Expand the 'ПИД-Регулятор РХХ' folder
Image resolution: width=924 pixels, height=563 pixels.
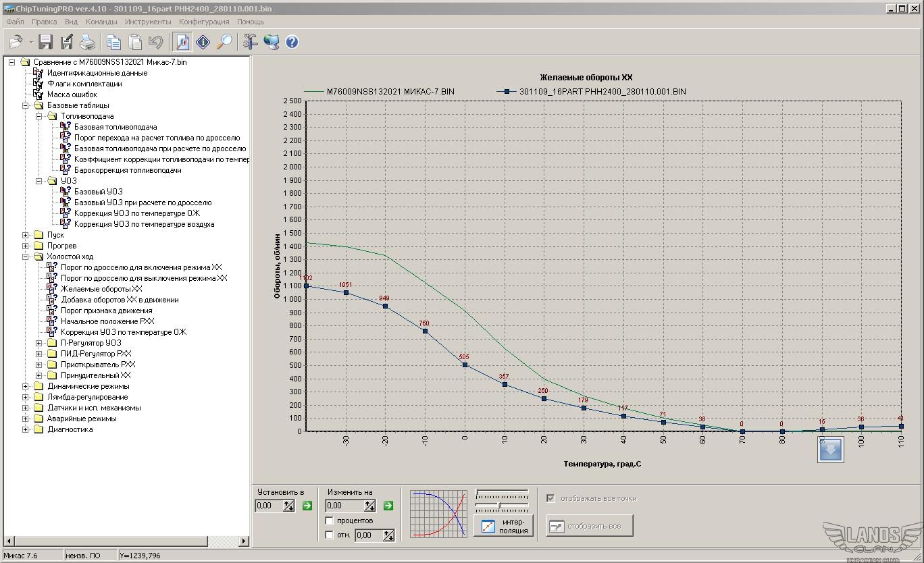(x=39, y=354)
